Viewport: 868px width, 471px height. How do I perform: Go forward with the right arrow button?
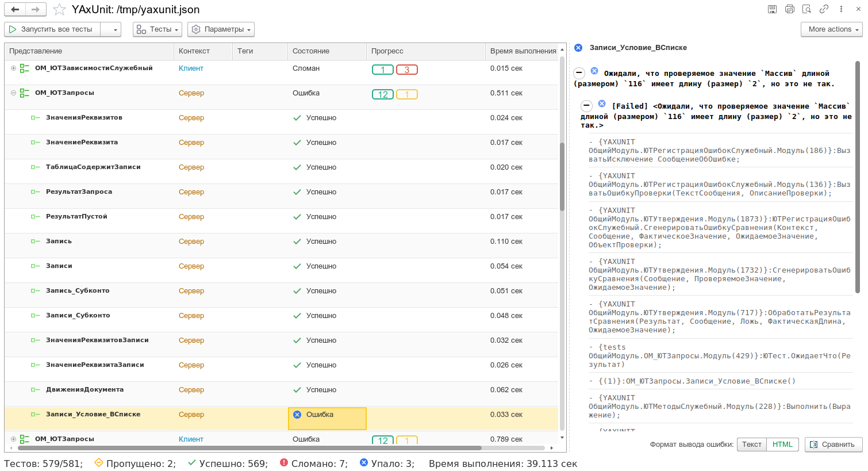(36, 9)
